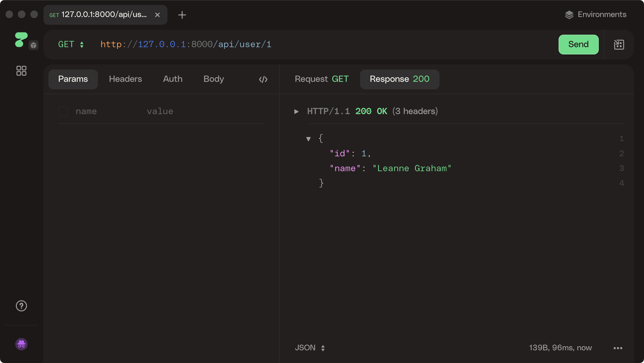Click the import-data icon beside Send
This screenshot has height=363, width=644.
coord(619,45)
